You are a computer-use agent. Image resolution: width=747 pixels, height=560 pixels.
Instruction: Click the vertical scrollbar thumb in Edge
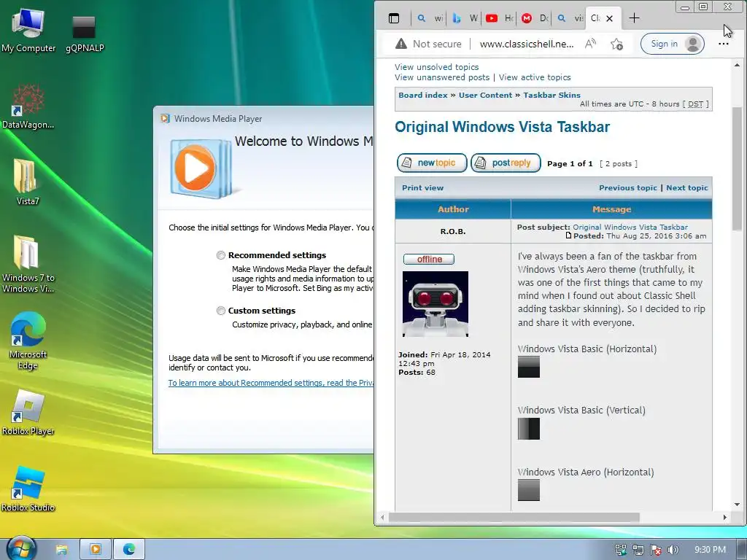(738, 169)
